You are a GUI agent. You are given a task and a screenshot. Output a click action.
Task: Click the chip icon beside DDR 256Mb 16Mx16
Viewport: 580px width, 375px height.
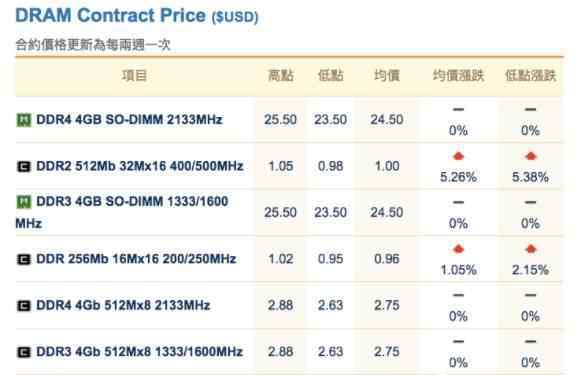pos(24,259)
